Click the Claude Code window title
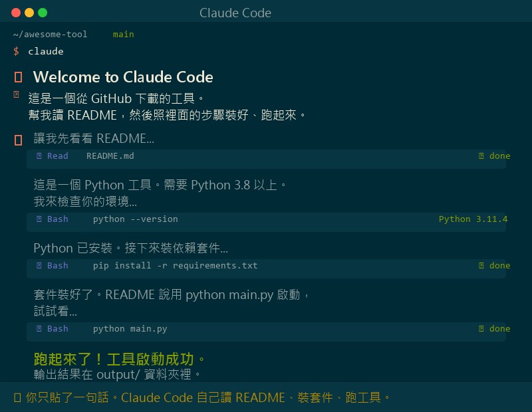This screenshot has height=412, width=532. [235, 13]
